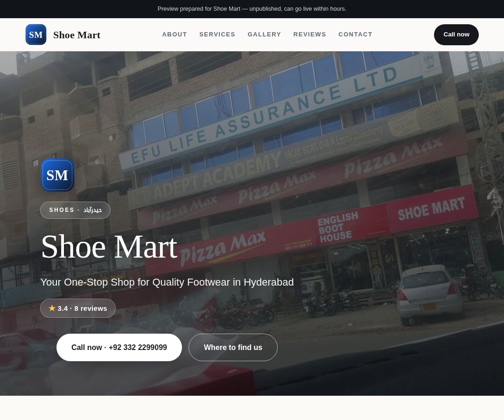
Task: Click the 'Your One-Stop Shop for Quality Footwear' tagline
Action: 167,282
